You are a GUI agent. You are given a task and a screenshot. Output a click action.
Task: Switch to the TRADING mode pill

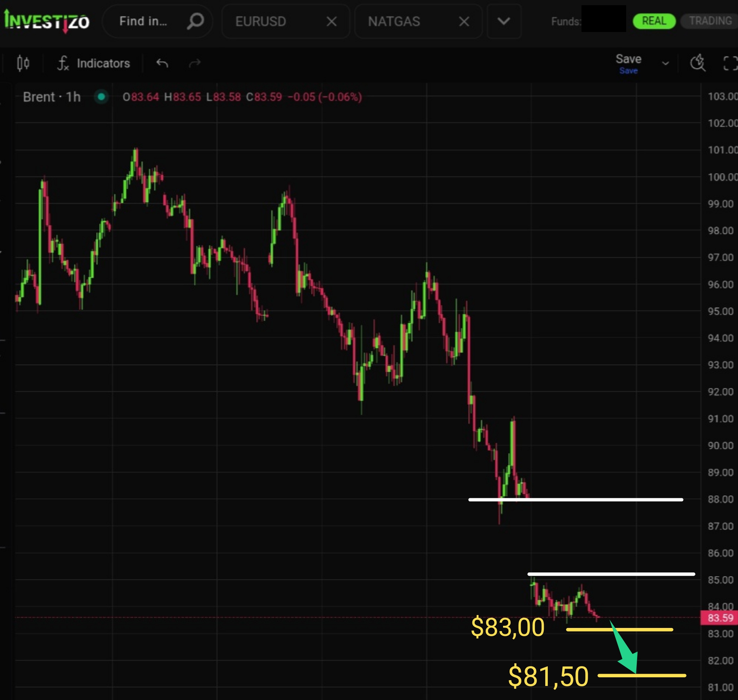(710, 21)
